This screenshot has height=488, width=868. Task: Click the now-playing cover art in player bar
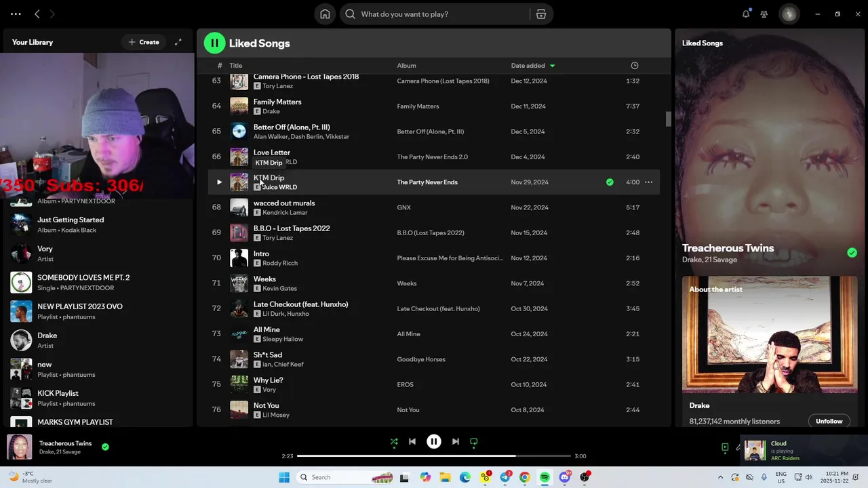[20, 447]
